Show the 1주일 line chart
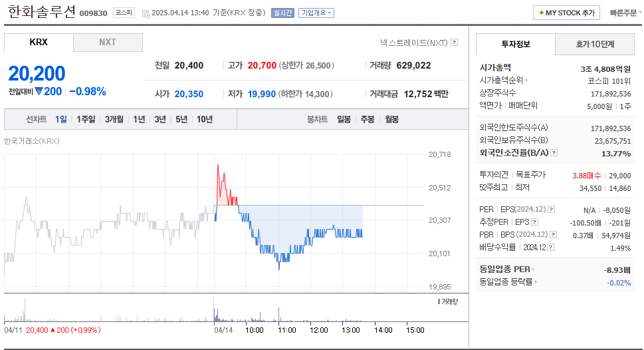 (x=86, y=119)
